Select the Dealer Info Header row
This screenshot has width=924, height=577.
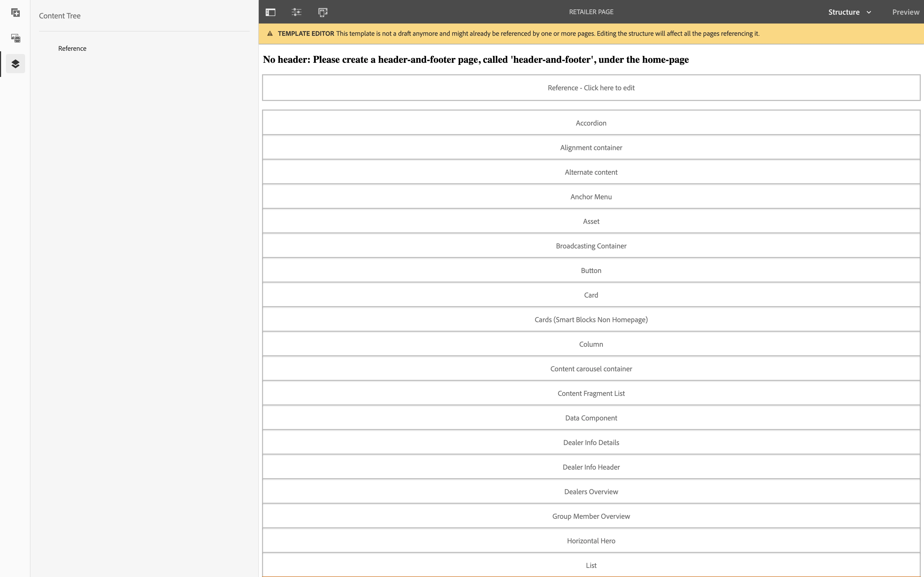click(591, 467)
